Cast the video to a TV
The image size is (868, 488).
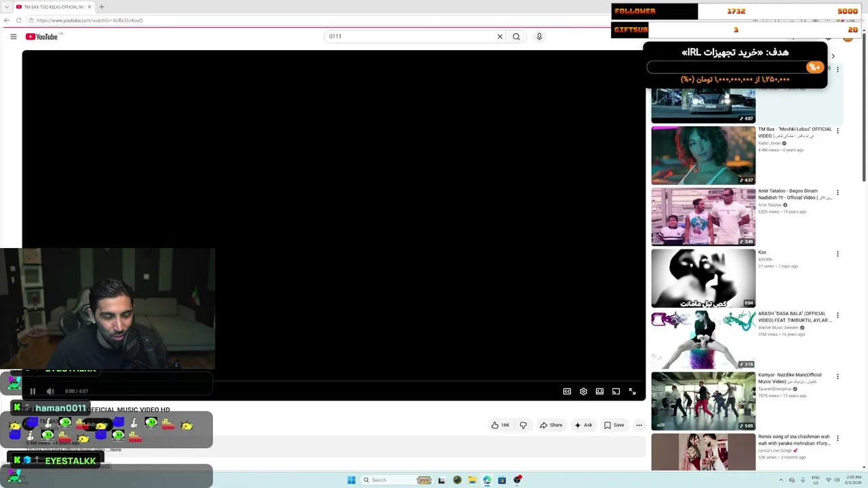pyautogui.click(x=616, y=391)
